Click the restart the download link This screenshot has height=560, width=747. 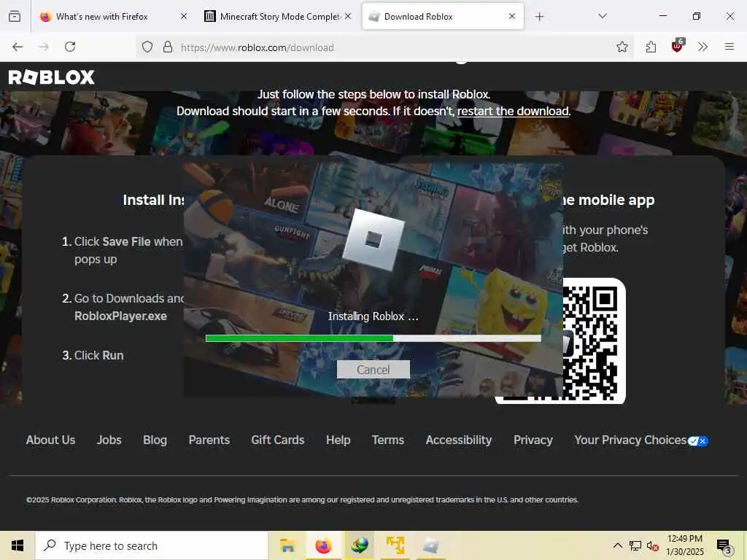(513, 111)
